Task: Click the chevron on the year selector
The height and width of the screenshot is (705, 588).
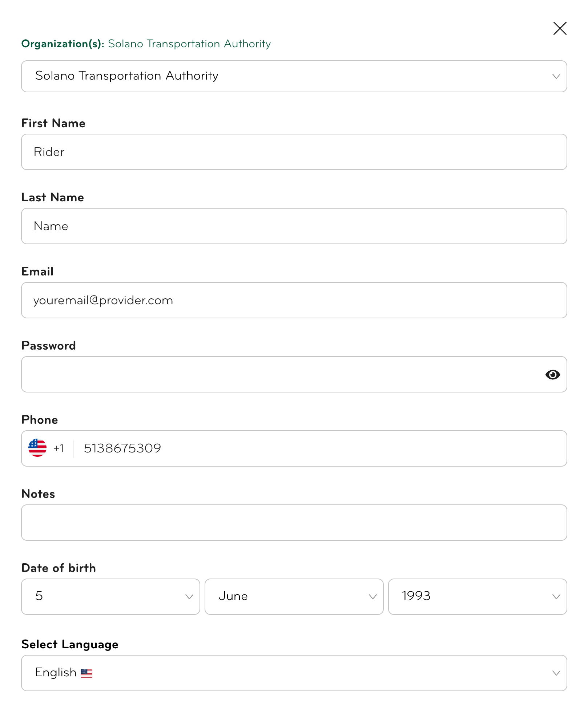Action: click(x=556, y=597)
